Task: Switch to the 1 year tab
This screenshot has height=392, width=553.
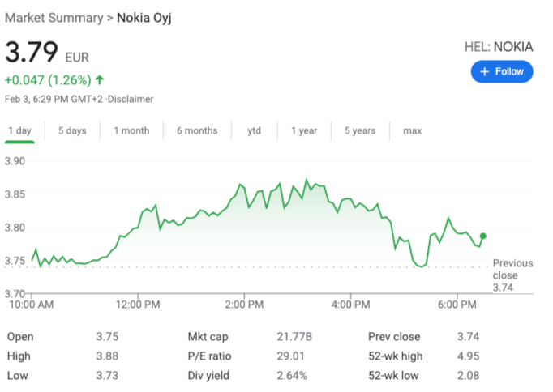Action: pos(304,130)
